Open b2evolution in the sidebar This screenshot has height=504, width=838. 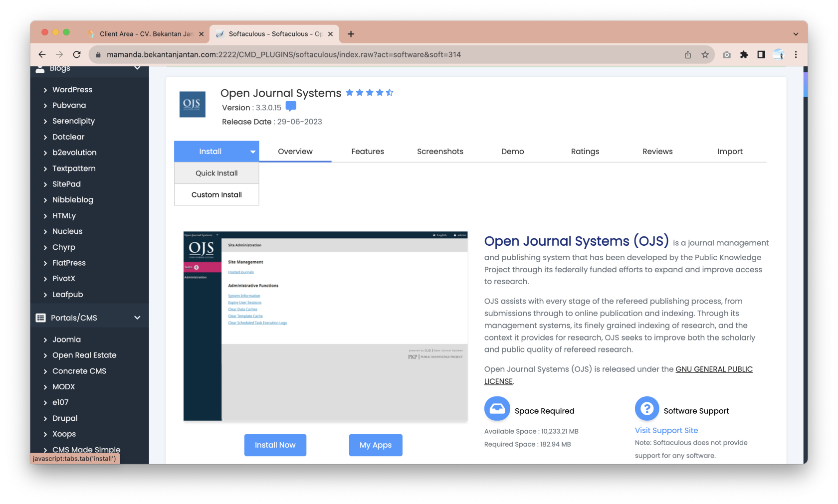click(74, 153)
